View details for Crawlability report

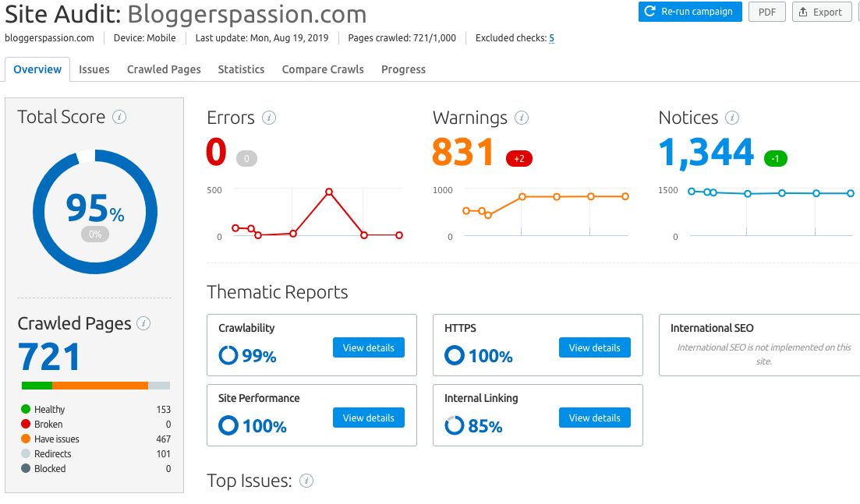click(x=369, y=348)
